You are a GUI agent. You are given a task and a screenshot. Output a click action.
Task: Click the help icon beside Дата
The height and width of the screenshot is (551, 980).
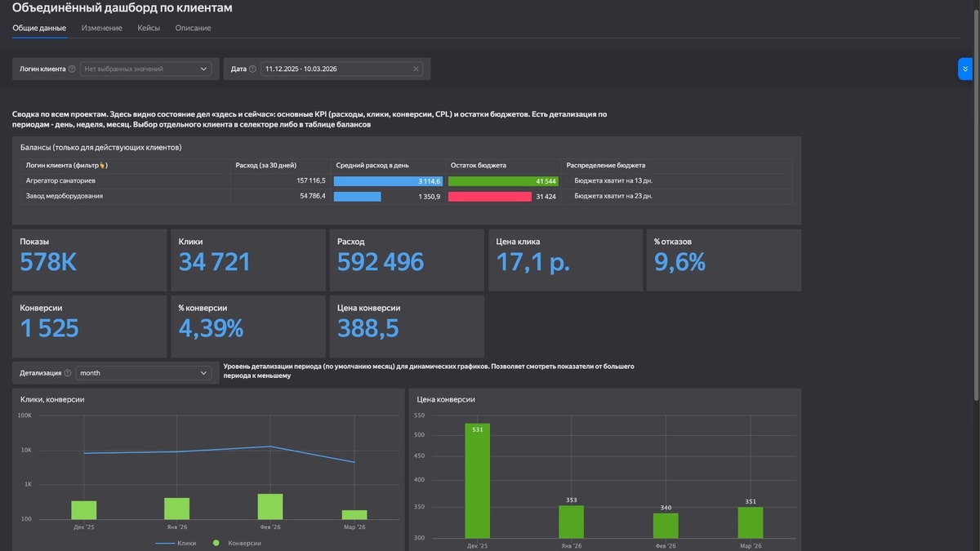point(252,69)
